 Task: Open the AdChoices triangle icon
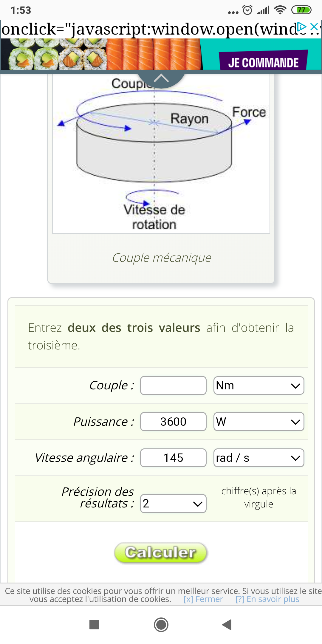pyautogui.click(x=302, y=27)
